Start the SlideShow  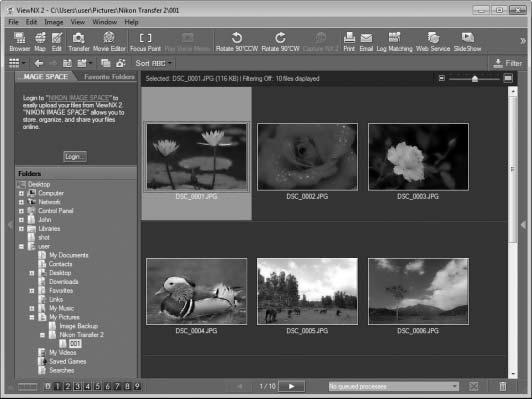point(468,42)
